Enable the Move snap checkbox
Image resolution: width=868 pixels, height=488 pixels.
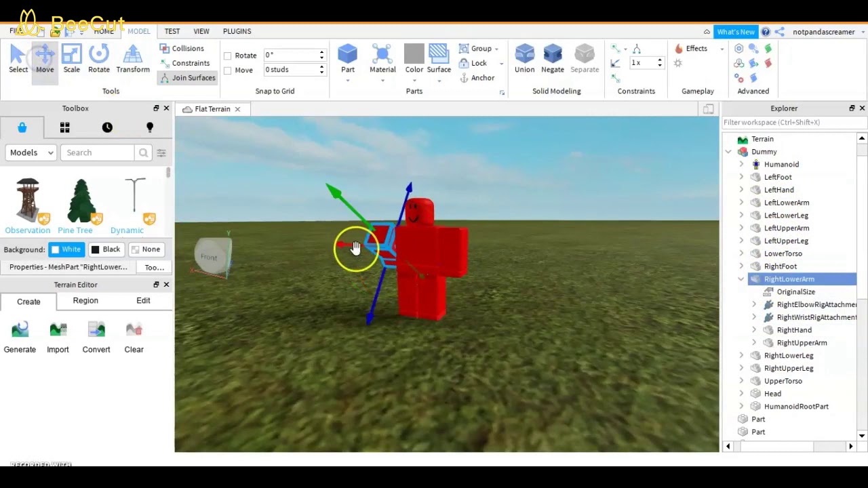tap(228, 70)
